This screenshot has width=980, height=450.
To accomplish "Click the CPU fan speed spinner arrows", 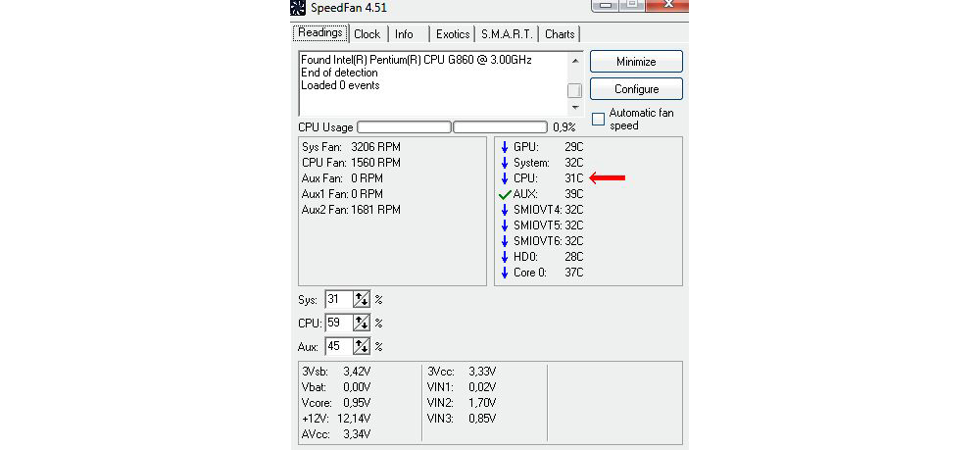I will coord(362,323).
